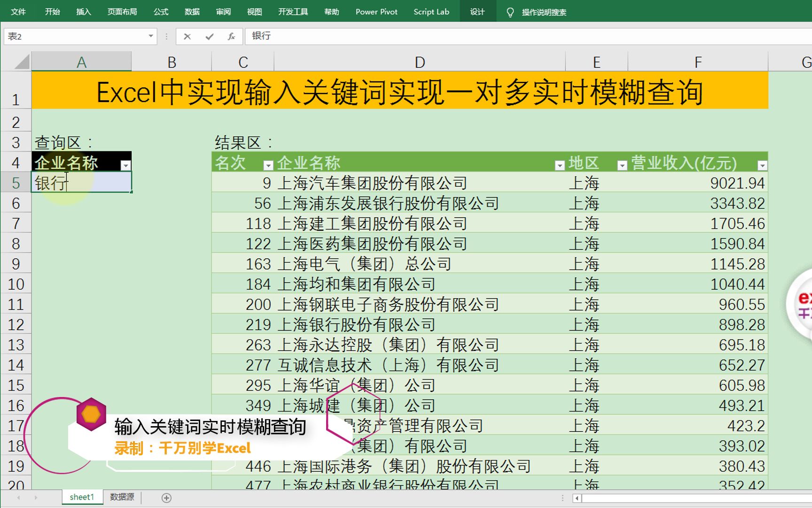Open the 营业收入(亿元) filter dropdown

click(762, 166)
